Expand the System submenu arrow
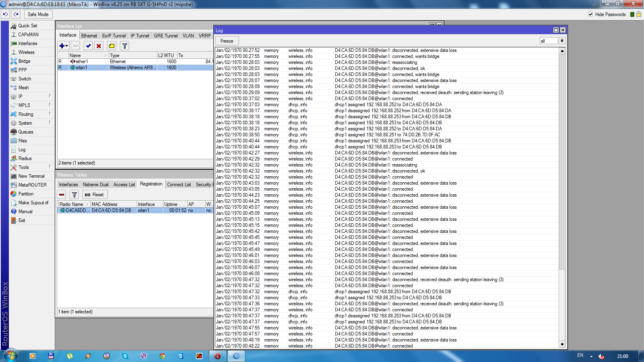644x362 pixels. (x=50, y=123)
